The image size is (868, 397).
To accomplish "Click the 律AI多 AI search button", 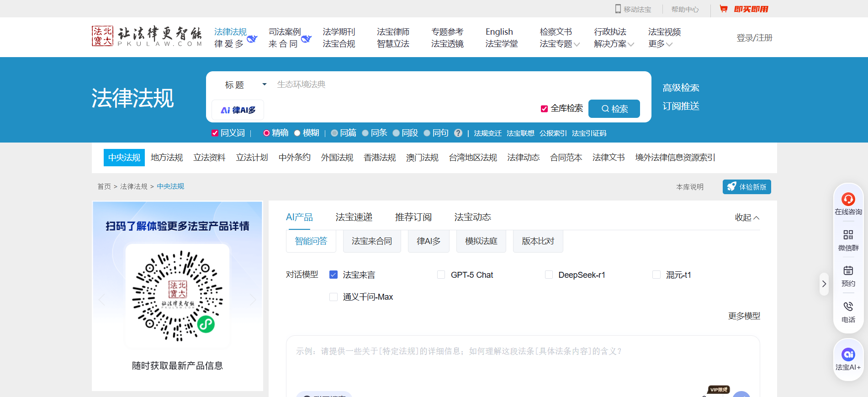I will point(238,110).
